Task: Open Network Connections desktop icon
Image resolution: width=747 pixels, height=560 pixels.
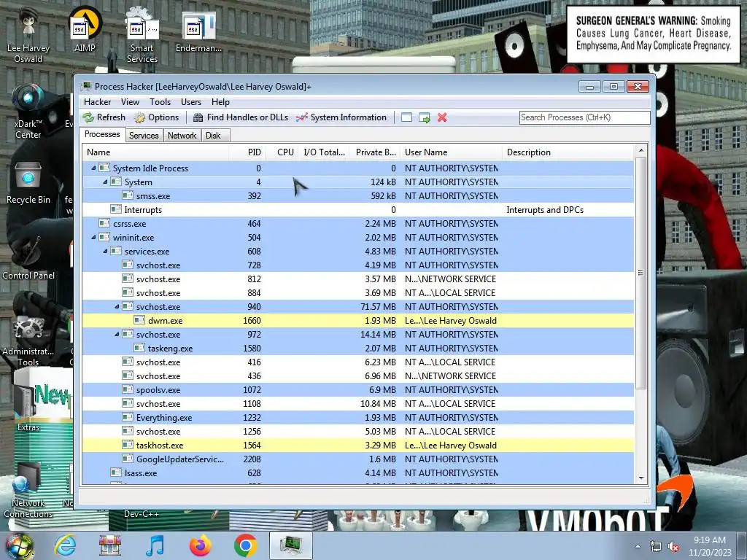Action: click(28, 491)
